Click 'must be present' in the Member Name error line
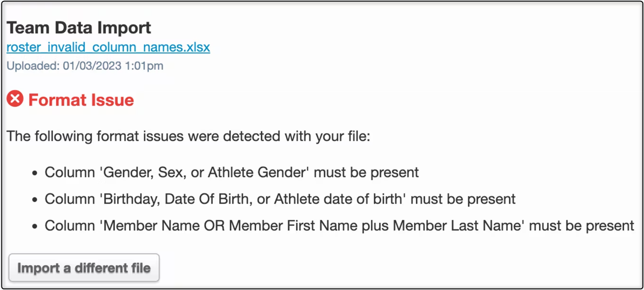Viewport: 644px width, 290px height. (581, 226)
